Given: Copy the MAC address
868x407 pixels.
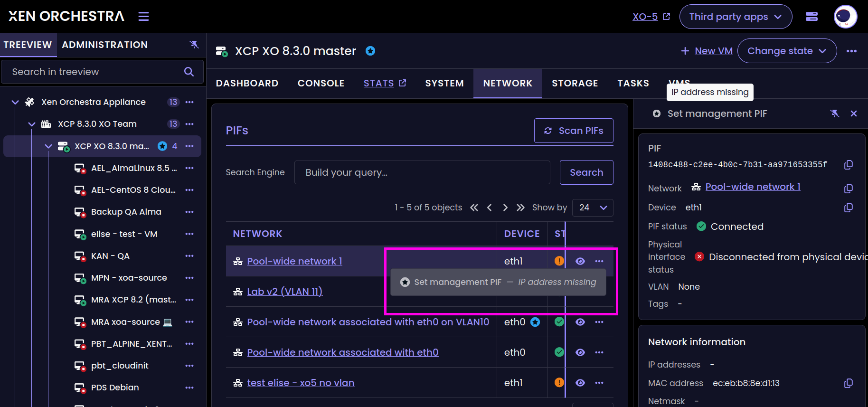Looking at the screenshot, I should (849, 383).
